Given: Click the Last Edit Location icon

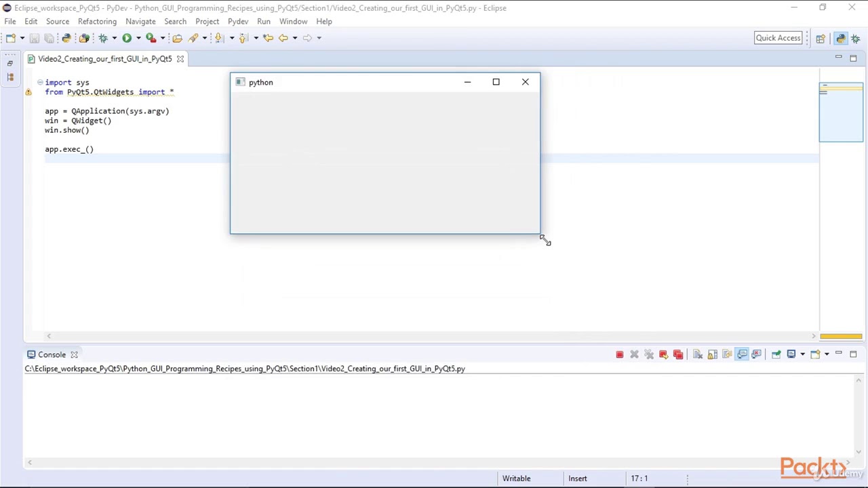Looking at the screenshot, I should [x=268, y=38].
